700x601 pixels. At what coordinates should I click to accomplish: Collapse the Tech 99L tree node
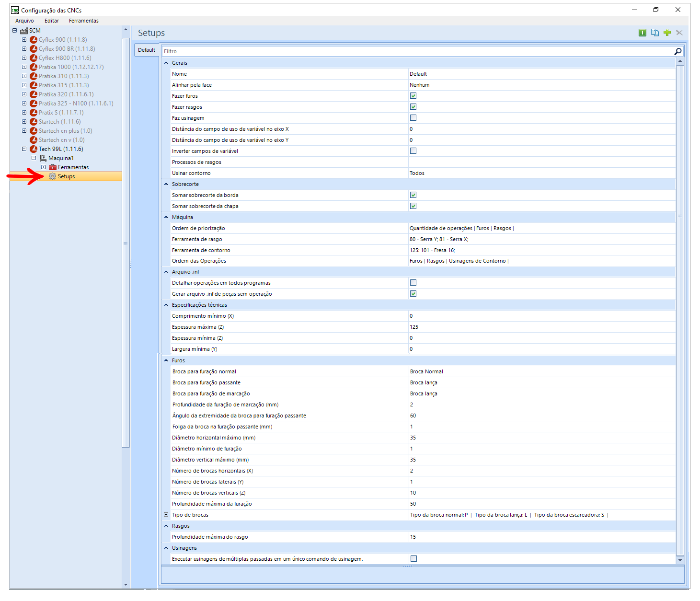[24, 149]
